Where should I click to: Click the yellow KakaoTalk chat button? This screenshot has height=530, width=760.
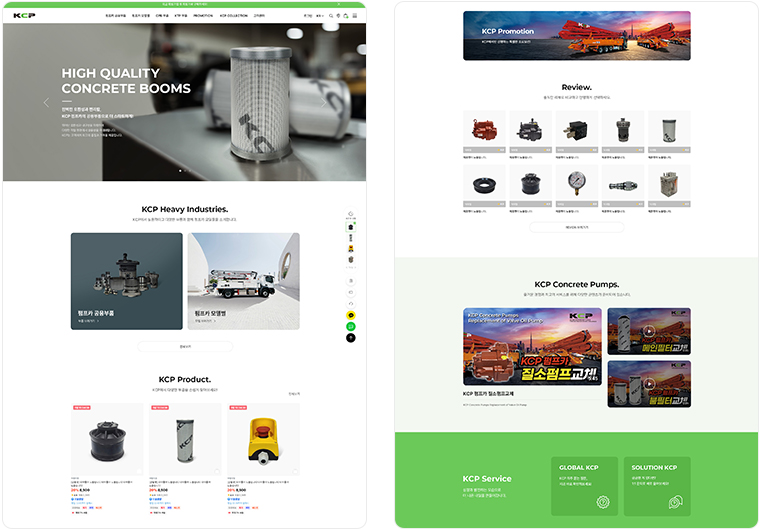pyautogui.click(x=351, y=315)
